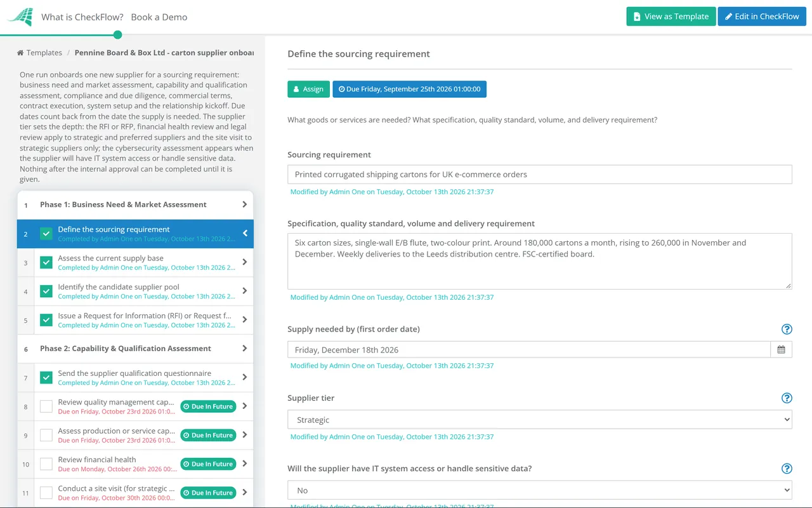
Task: Click Due In Future badge on Review financial health
Action: tap(208, 464)
